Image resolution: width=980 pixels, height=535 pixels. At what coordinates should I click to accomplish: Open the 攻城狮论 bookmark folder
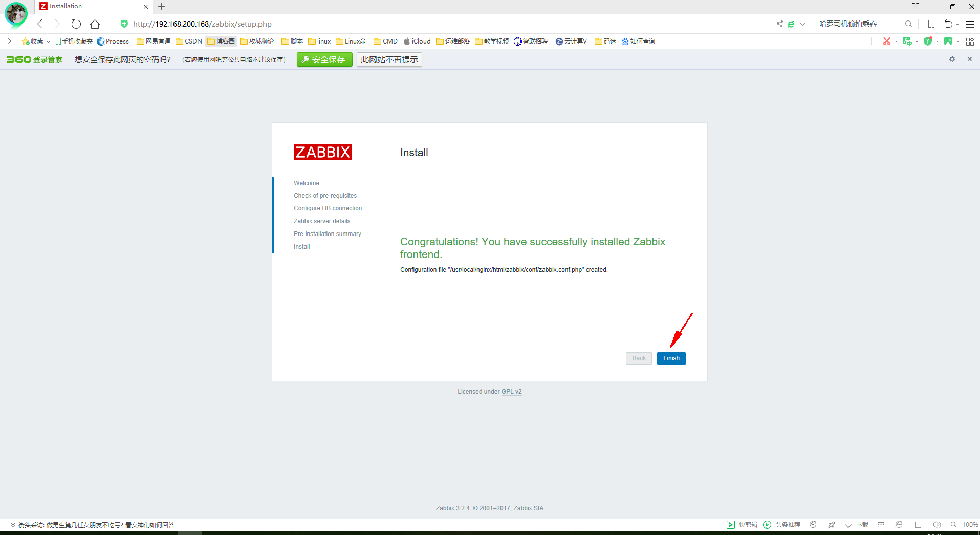tap(257, 41)
